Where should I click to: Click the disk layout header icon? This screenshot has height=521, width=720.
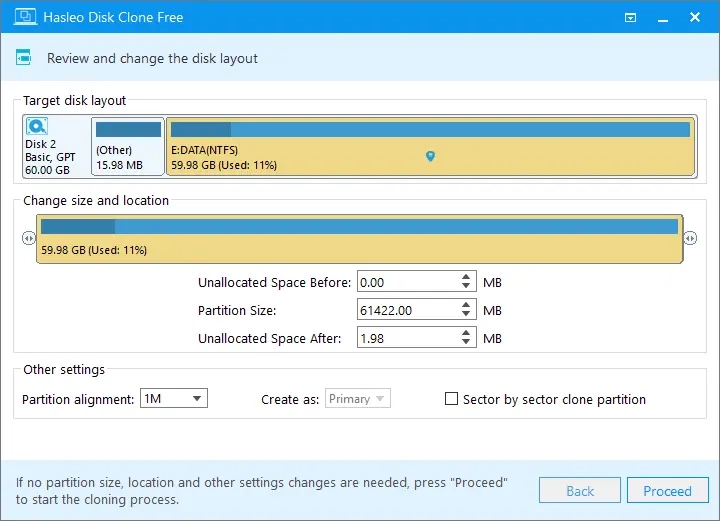click(23, 58)
